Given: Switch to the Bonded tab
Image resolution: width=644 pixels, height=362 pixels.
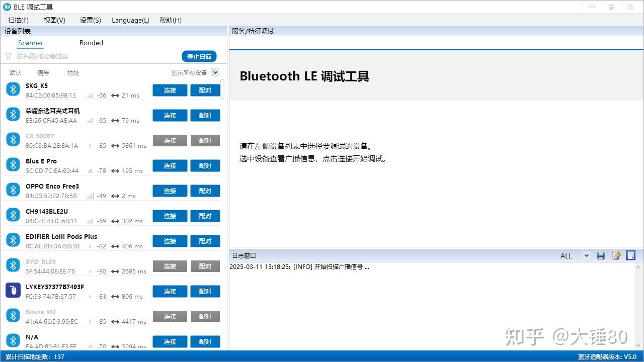Looking at the screenshot, I should [91, 43].
